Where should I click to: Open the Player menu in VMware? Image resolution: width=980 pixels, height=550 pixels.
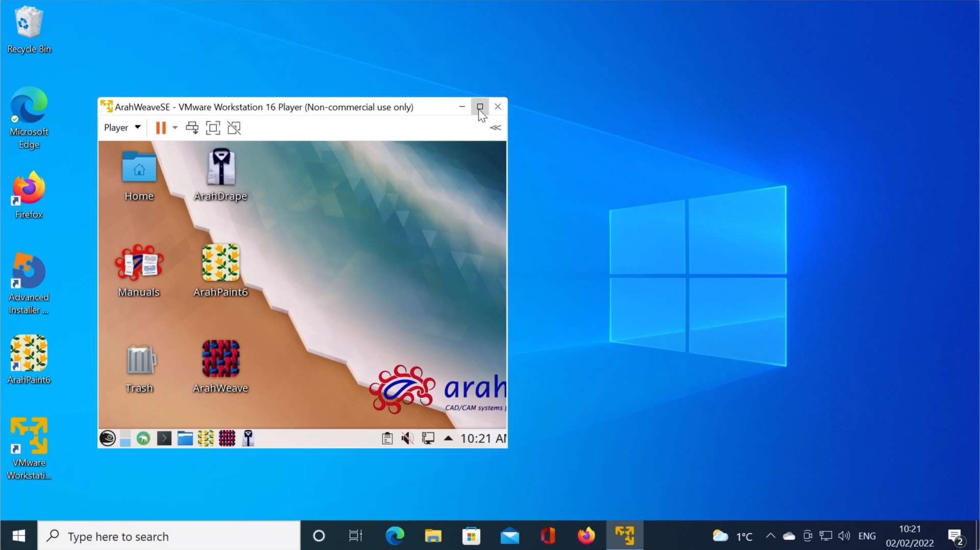click(122, 128)
